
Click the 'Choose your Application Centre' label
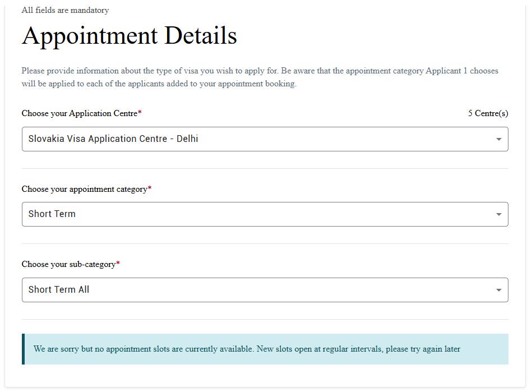pos(80,113)
